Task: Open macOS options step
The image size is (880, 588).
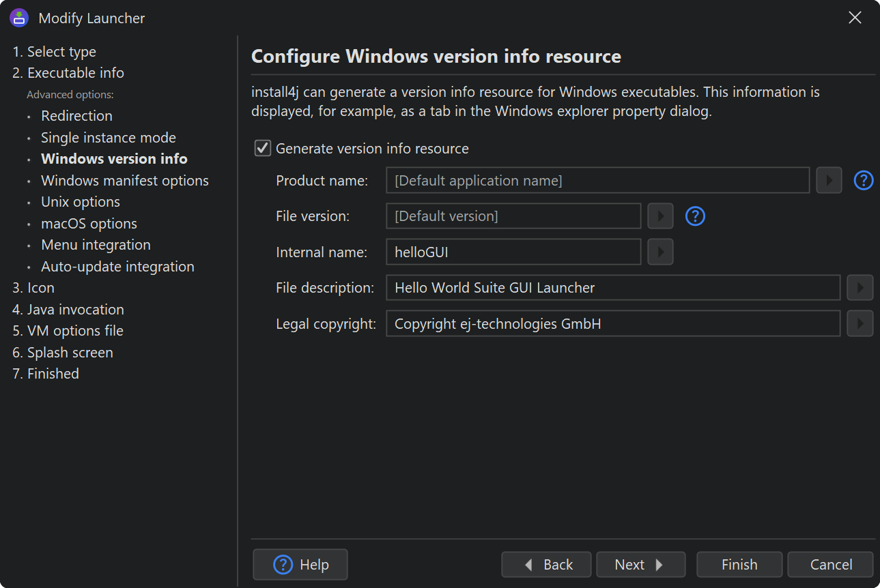Action: click(x=89, y=224)
